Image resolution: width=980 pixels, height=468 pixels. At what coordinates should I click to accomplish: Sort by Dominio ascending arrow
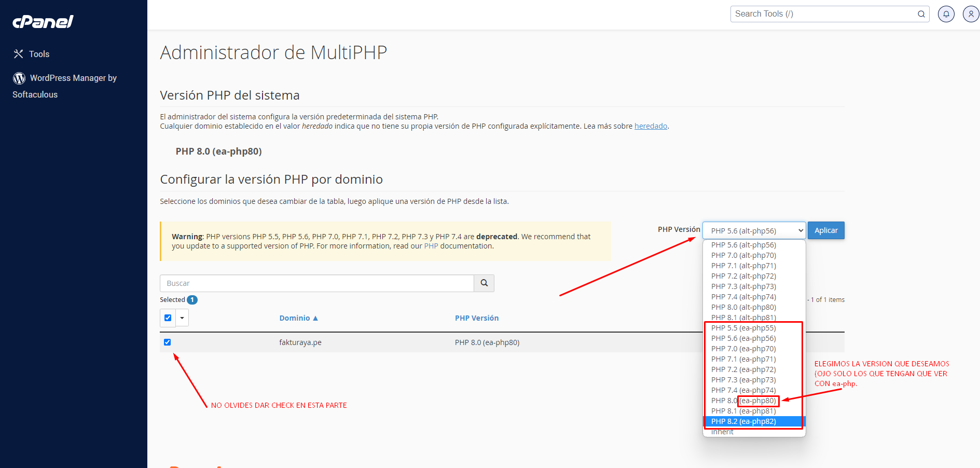pyautogui.click(x=315, y=318)
